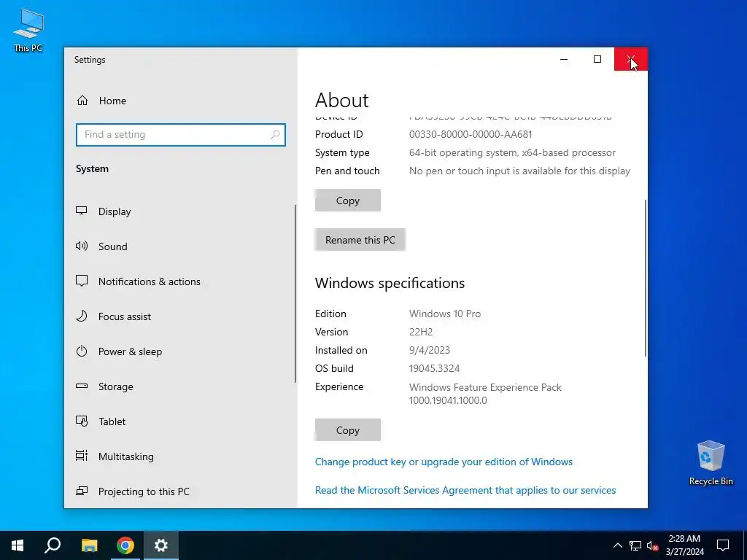
Task: Minimize the Settings window
Action: pyautogui.click(x=564, y=59)
